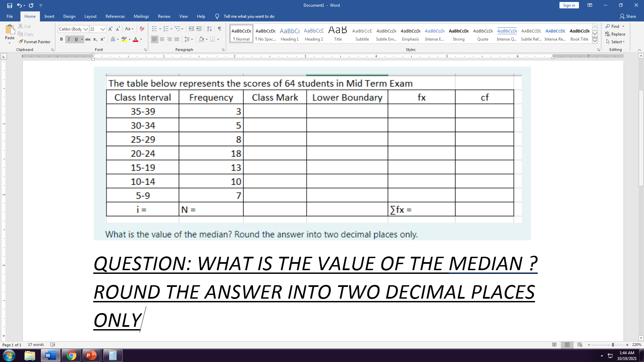Screen dimensions: 644x362
Task: Center align the selected text
Action: click(x=162, y=39)
